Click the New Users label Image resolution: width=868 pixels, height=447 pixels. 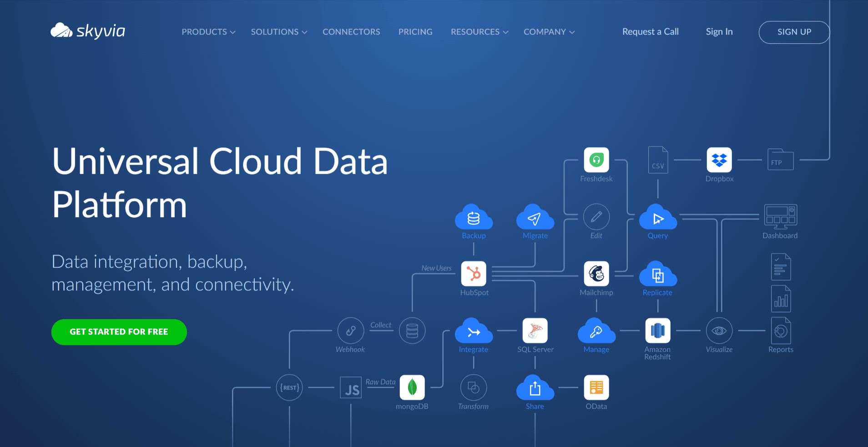436,268
